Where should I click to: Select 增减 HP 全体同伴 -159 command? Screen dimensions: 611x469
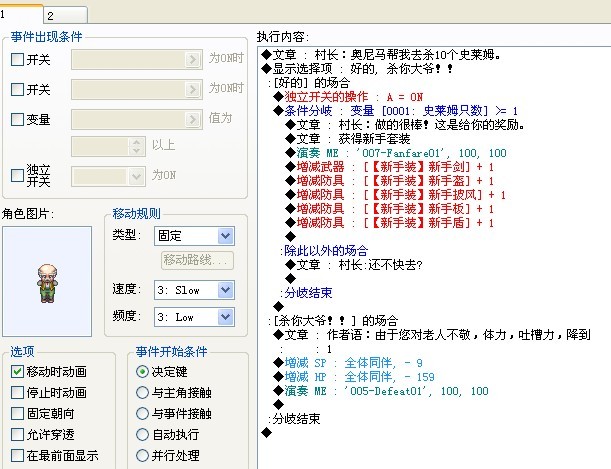coord(354,377)
